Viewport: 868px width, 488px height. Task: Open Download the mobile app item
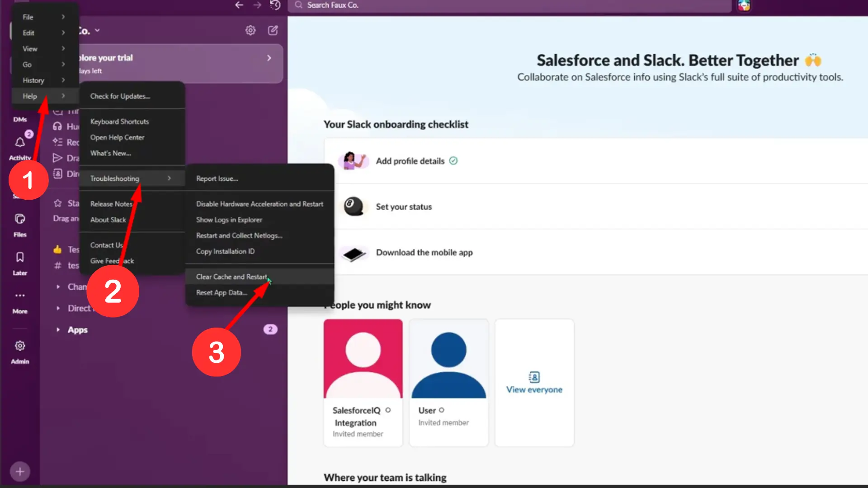596,252
